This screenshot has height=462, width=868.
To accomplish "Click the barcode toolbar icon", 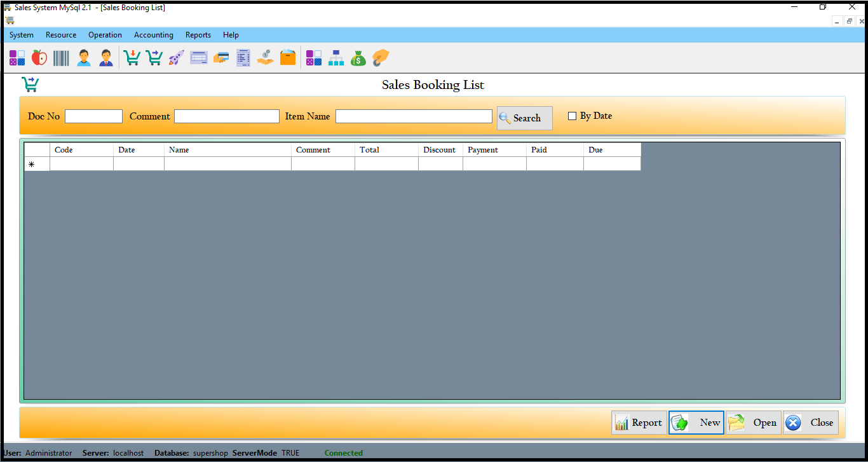I will click(x=61, y=58).
